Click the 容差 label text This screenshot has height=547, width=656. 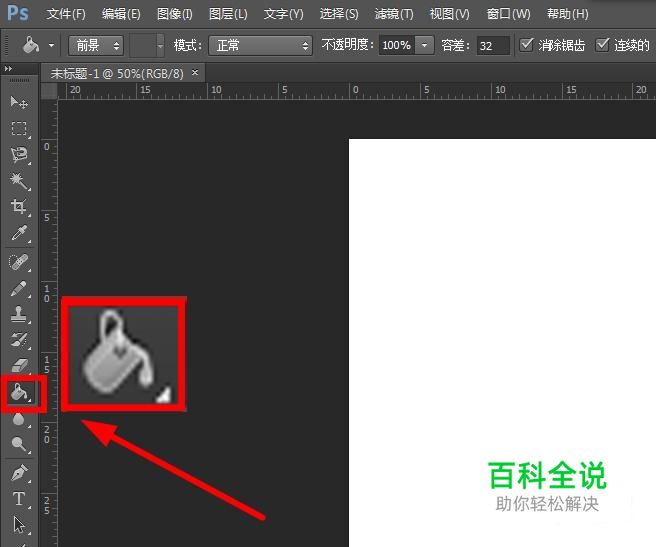pyautogui.click(x=456, y=45)
